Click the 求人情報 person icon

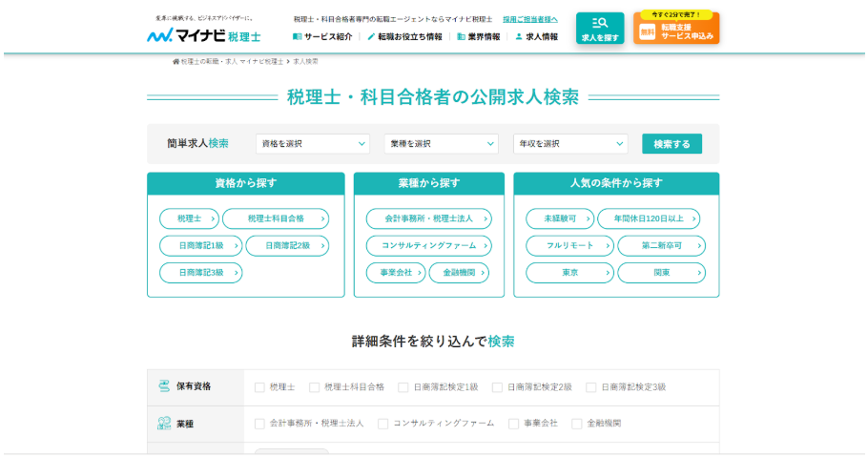pos(519,37)
